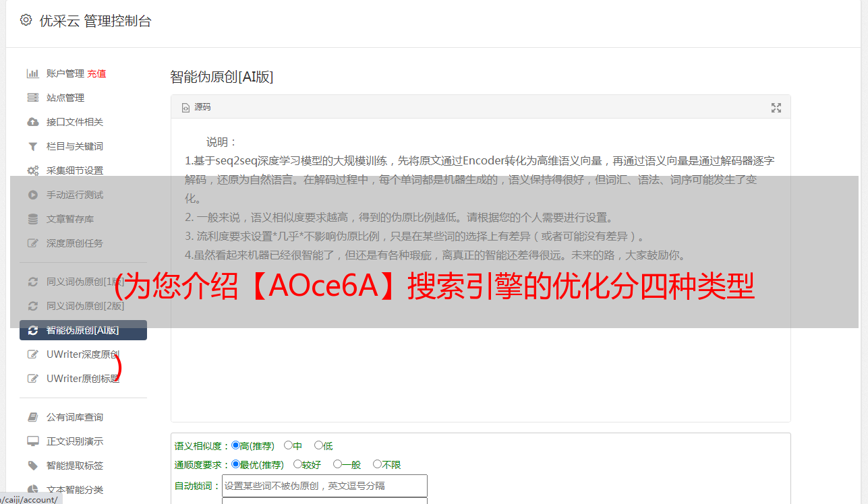Click the play icon for 手动运行测试
Screen dimensions: 868x504
click(x=32, y=195)
